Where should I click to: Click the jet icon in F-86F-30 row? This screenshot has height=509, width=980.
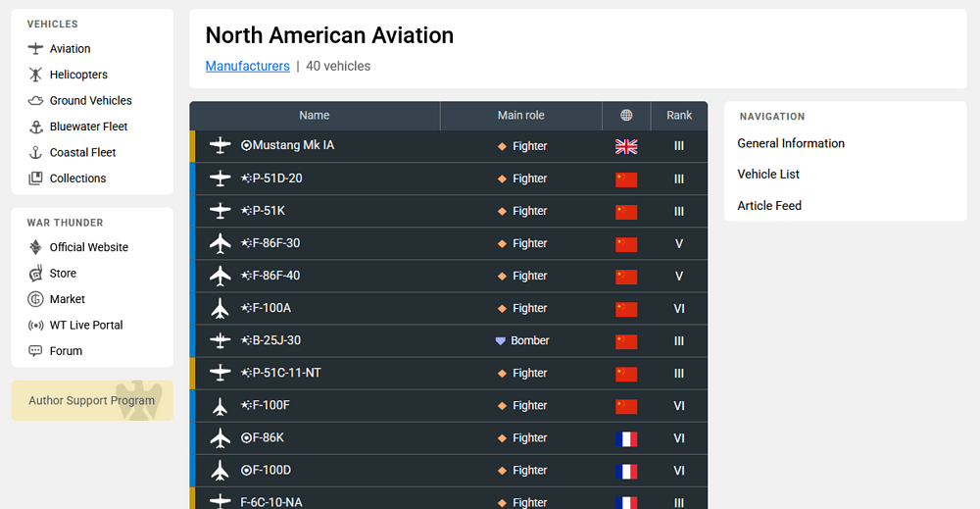[220, 243]
